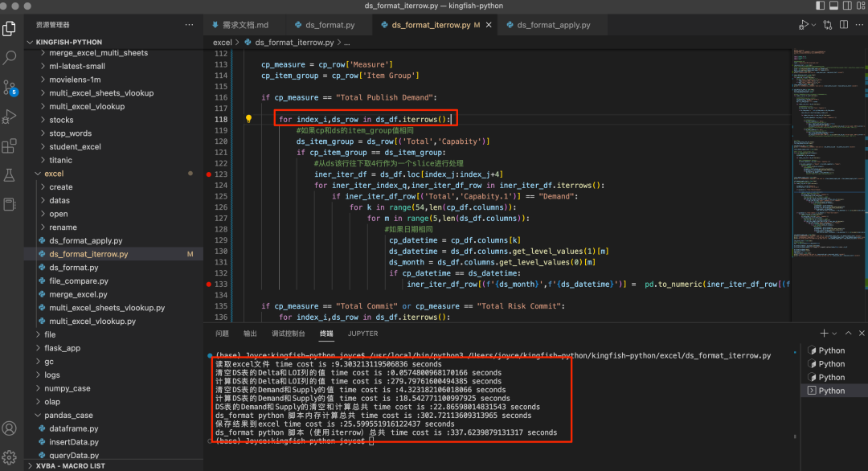Viewport: 868px width, 471px height.
Task: Click the ds_format_iterrow.py breadcrumb segment
Action: pyautogui.click(x=294, y=43)
